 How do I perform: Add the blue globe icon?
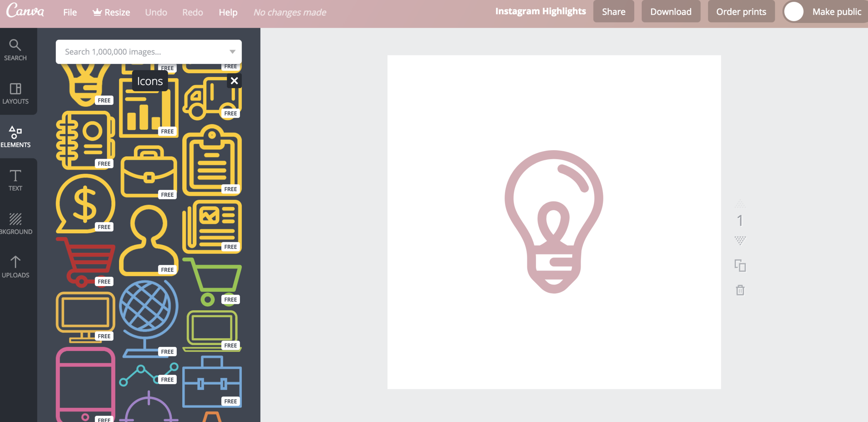(149, 319)
